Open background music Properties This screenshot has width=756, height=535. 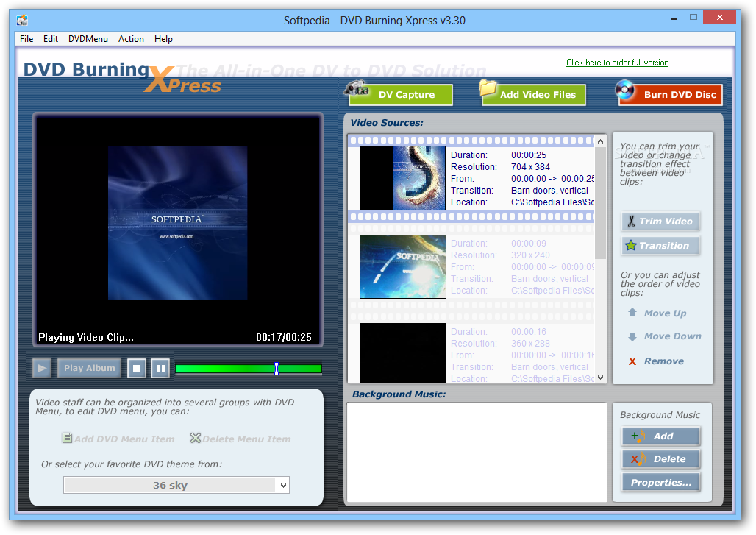(660, 483)
